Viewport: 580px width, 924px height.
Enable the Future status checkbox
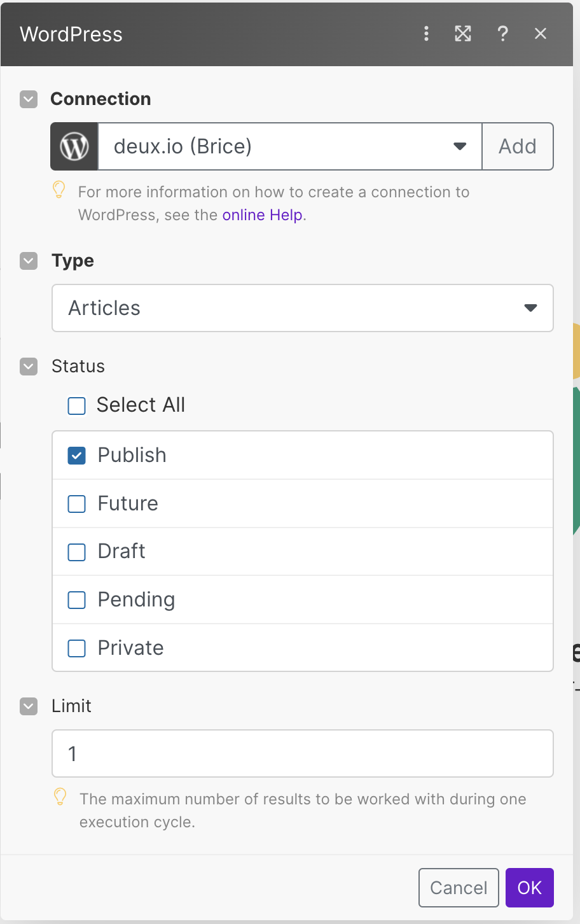pos(77,504)
